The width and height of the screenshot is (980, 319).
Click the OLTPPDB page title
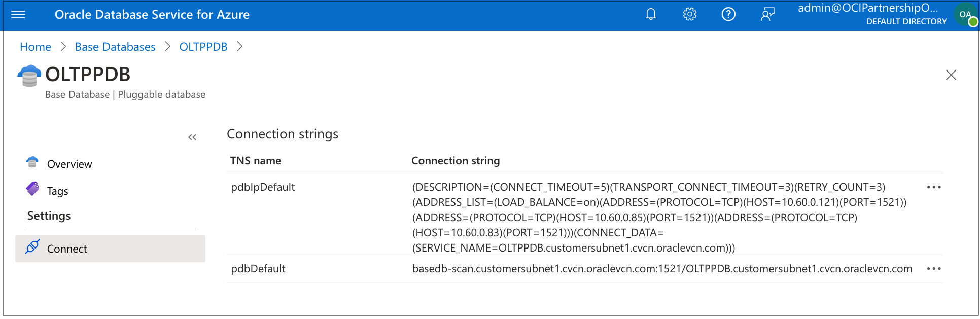pos(88,75)
